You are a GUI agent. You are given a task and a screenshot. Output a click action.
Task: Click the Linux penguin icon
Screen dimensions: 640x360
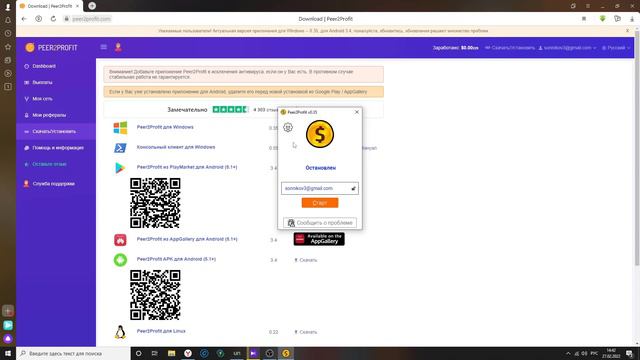pyautogui.click(x=120, y=332)
